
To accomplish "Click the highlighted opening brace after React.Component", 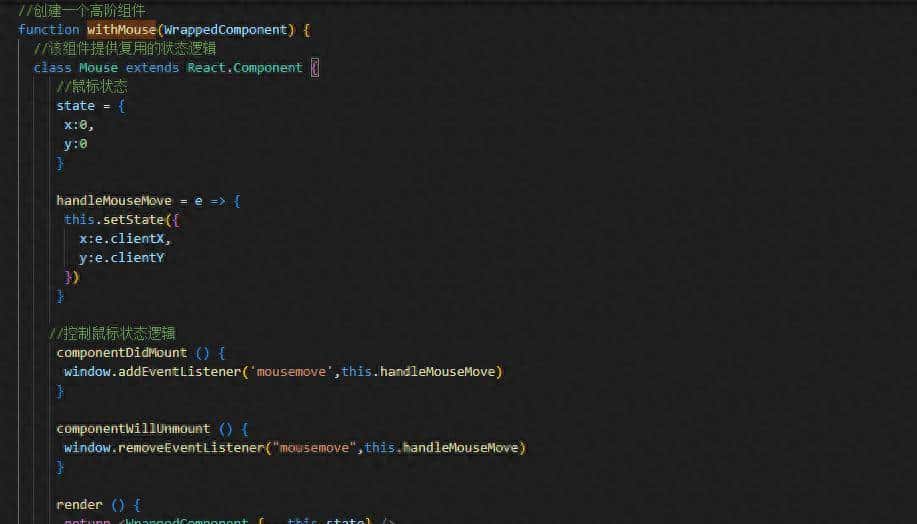I will (x=315, y=68).
